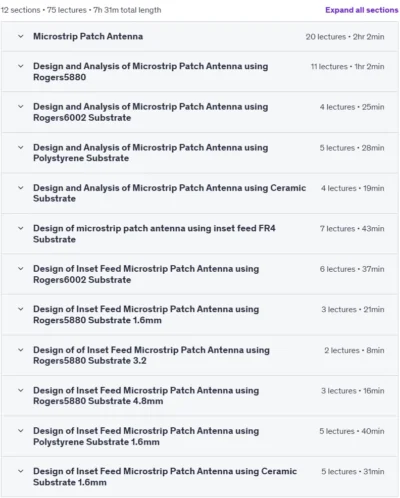
Task: Expand chevron beside Rogers6002 Substrate analysis section
Action: [21, 107]
